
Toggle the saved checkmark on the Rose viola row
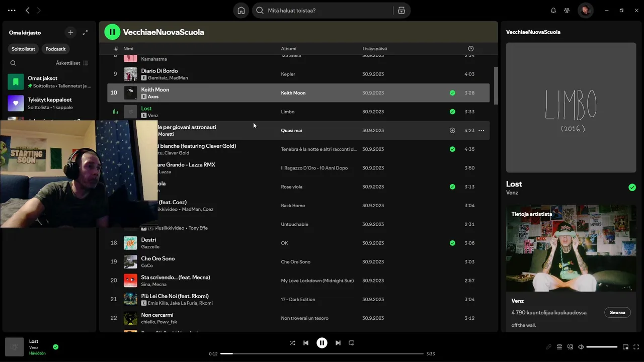tap(452, 187)
